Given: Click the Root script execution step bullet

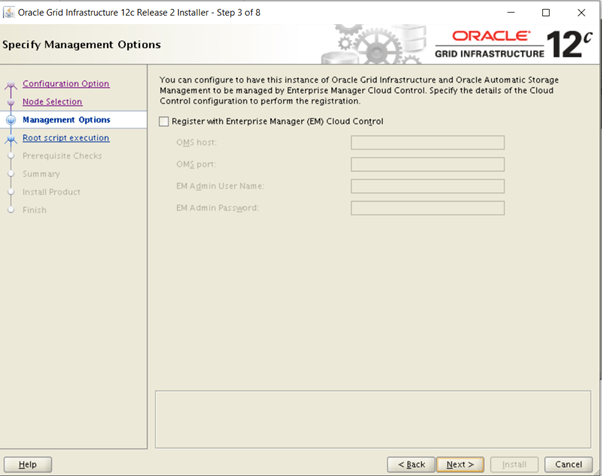Looking at the screenshot, I should [11, 139].
